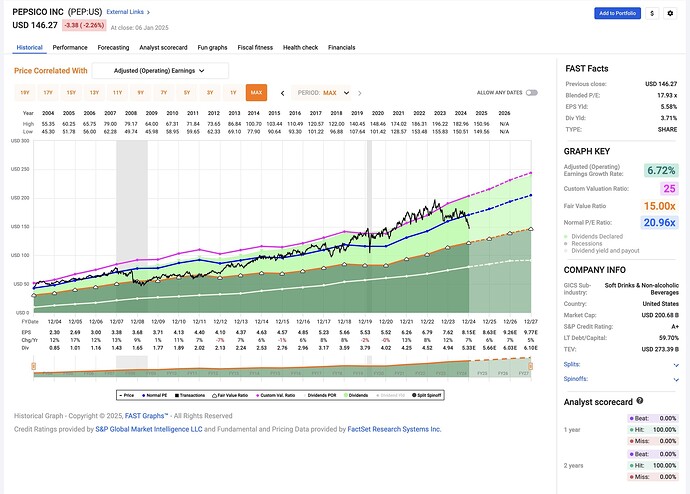Select the 1Y time range button

pos(233,93)
